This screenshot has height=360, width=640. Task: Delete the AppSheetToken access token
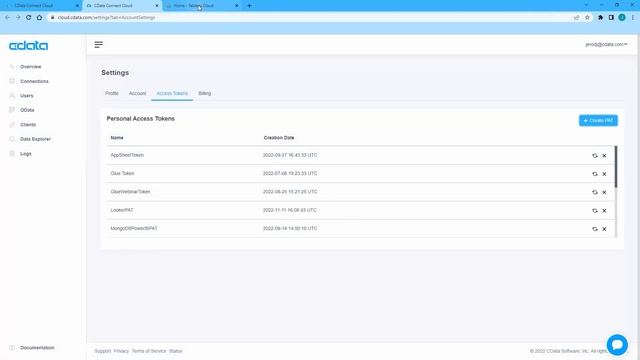[x=604, y=156]
